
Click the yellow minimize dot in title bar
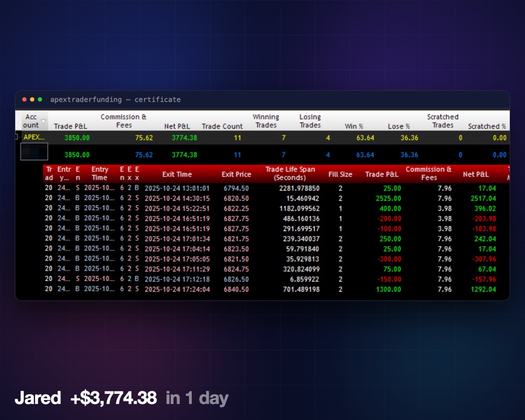point(32,100)
